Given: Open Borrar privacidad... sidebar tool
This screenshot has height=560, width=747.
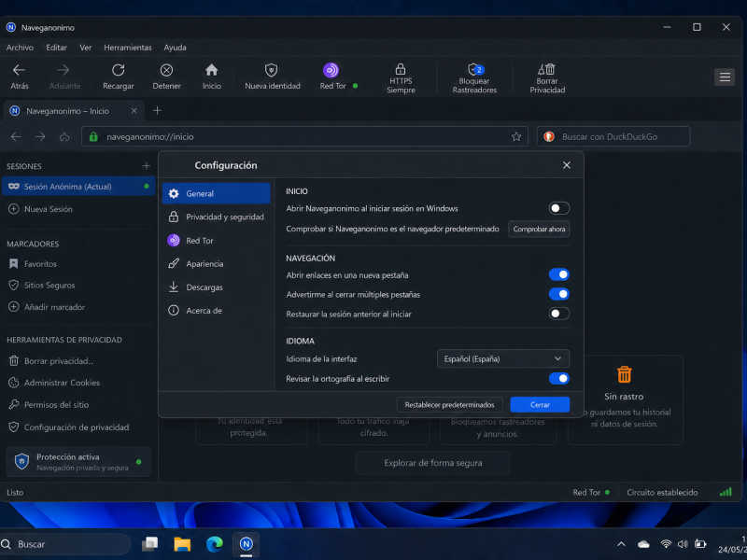Looking at the screenshot, I should (78, 361).
